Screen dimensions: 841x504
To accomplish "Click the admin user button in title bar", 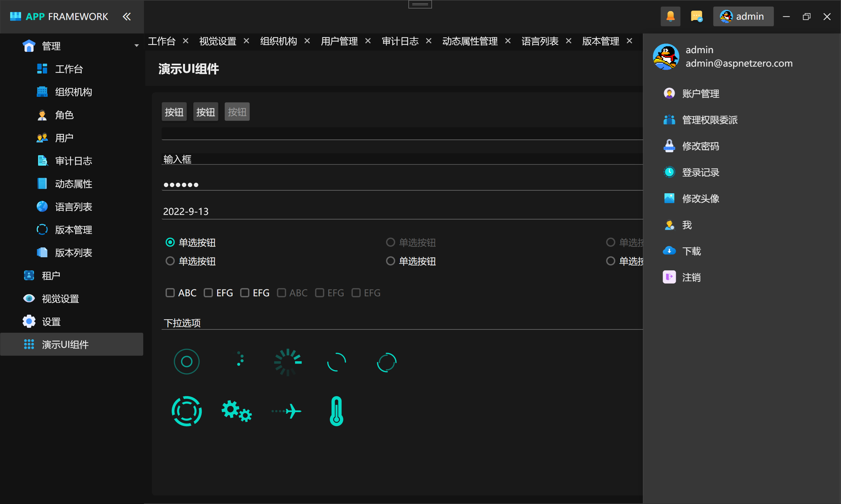I will click(x=743, y=16).
